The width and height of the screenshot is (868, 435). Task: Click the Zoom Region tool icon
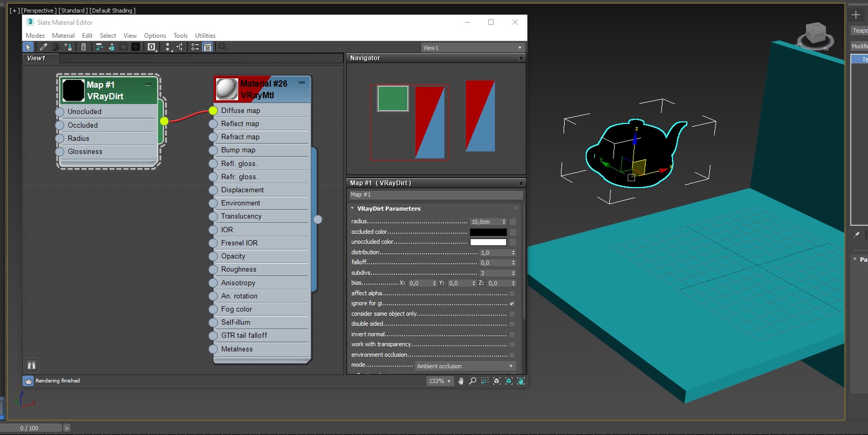tap(485, 381)
